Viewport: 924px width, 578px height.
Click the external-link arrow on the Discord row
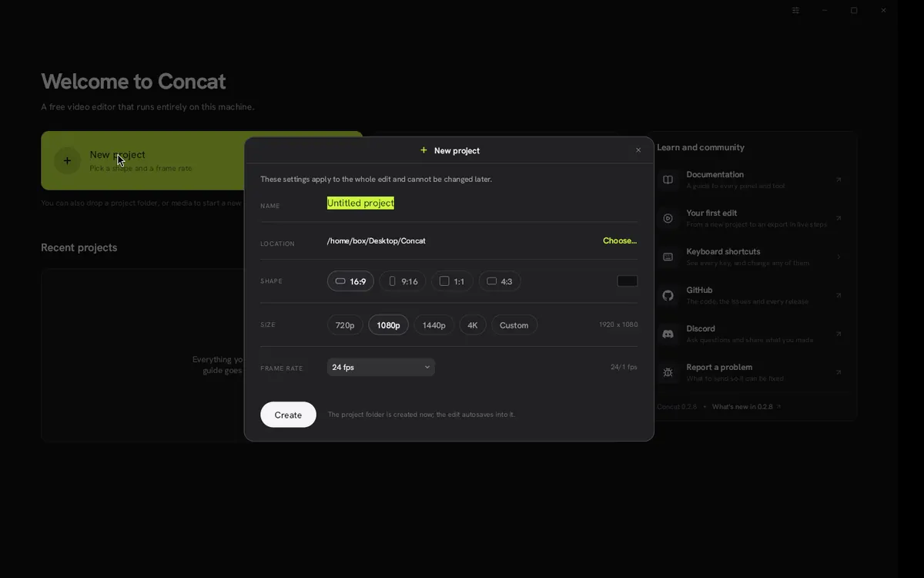tap(839, 334)
